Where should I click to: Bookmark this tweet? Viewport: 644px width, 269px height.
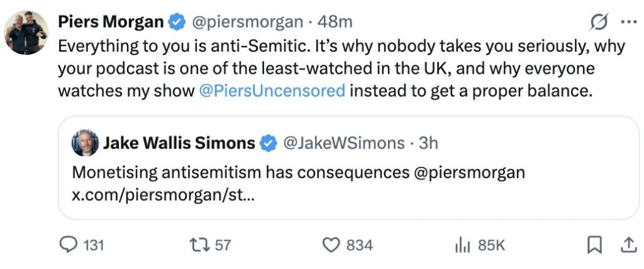(x=594, y=244)
